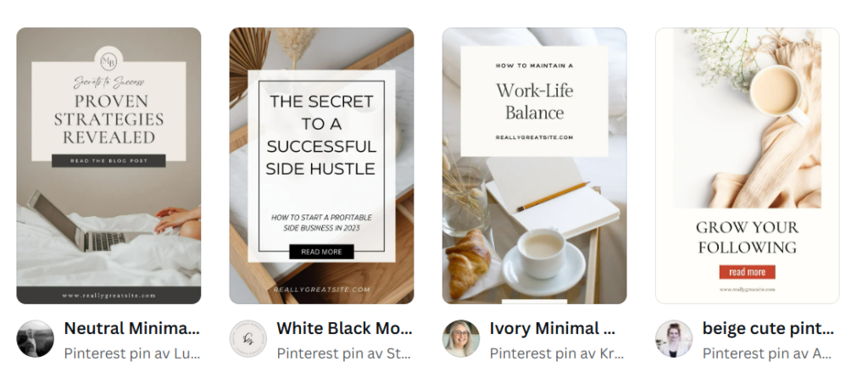Open the Secret to a Successful Side Hustle thumbnail
Image resolution: width=868 pixels, height=378 pixels.
[321, 165]
